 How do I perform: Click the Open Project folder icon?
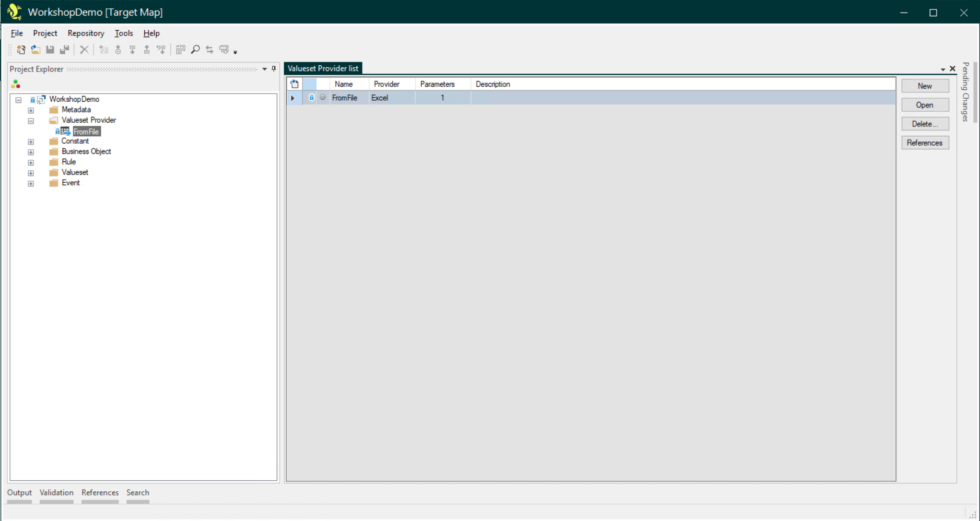click(36, 50)
